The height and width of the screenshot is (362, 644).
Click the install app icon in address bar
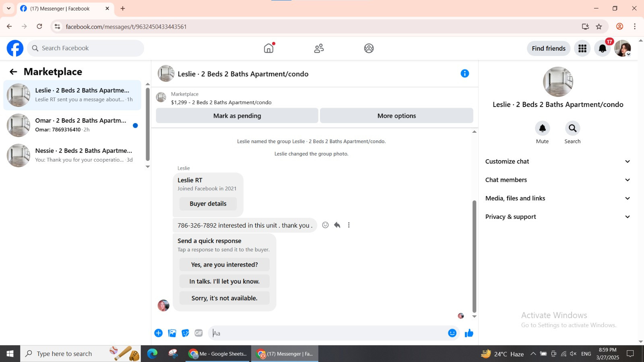pyautogui.click(x=585, y=27)
